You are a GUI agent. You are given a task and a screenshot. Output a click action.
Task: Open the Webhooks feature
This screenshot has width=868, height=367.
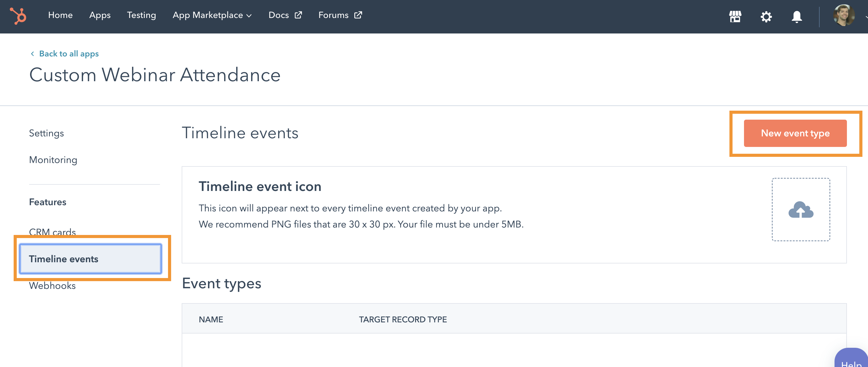click(52, 285)
